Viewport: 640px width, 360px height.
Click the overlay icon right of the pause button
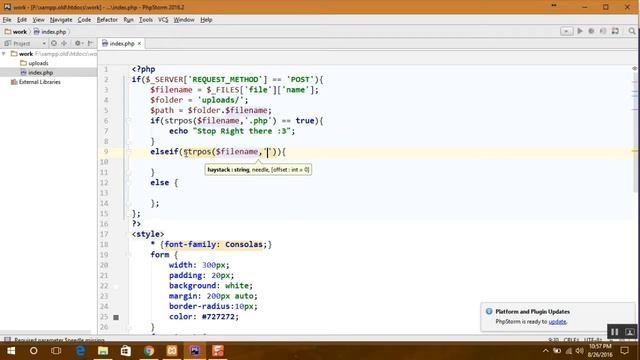coord(629,332)
